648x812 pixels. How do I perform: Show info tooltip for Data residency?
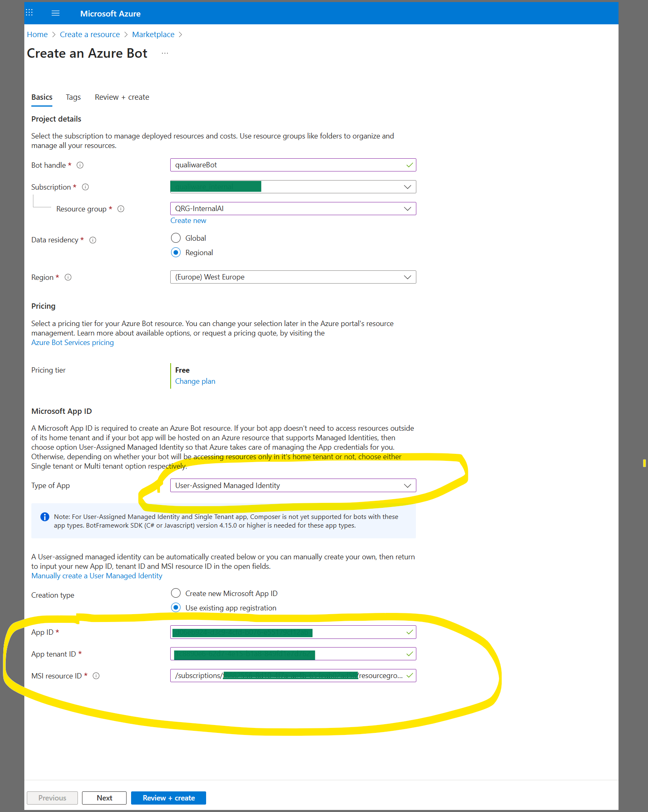[93, 240]
